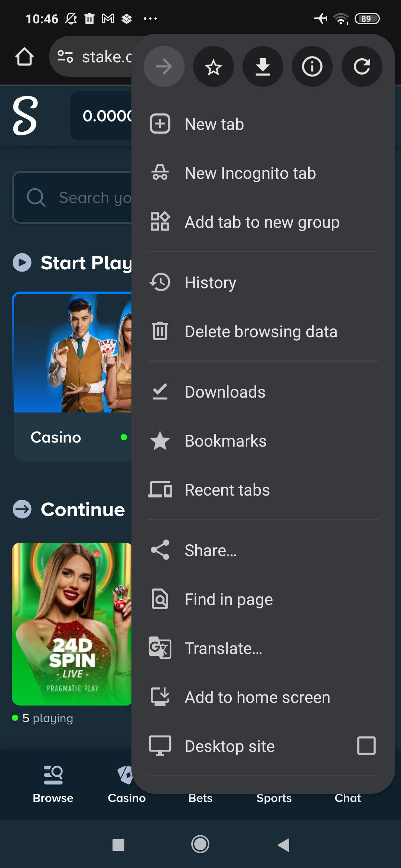Click the Incognito icon
This screenshot has height=868, width=401.
(x=160, y=173)
